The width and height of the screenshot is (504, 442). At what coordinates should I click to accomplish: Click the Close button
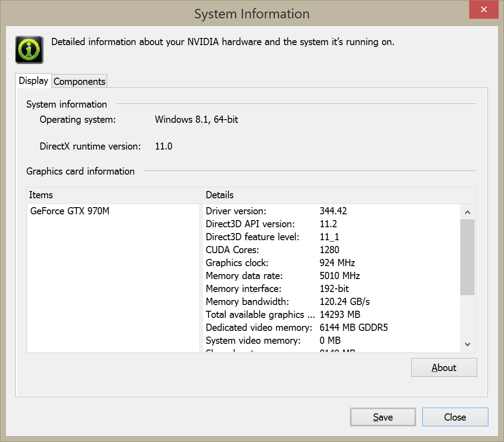point(455,417)
